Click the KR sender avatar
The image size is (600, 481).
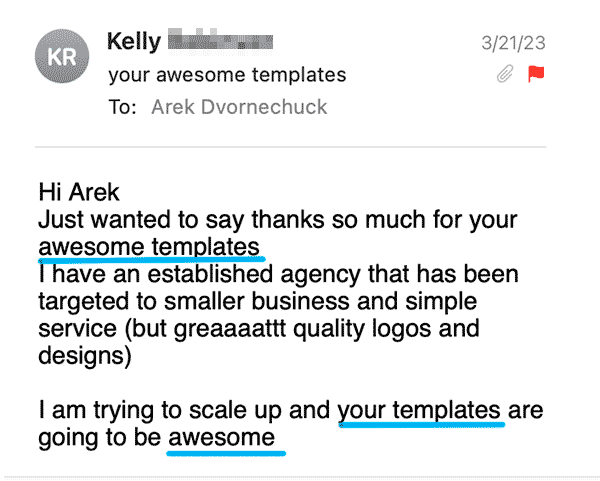[x=62, y=56]
